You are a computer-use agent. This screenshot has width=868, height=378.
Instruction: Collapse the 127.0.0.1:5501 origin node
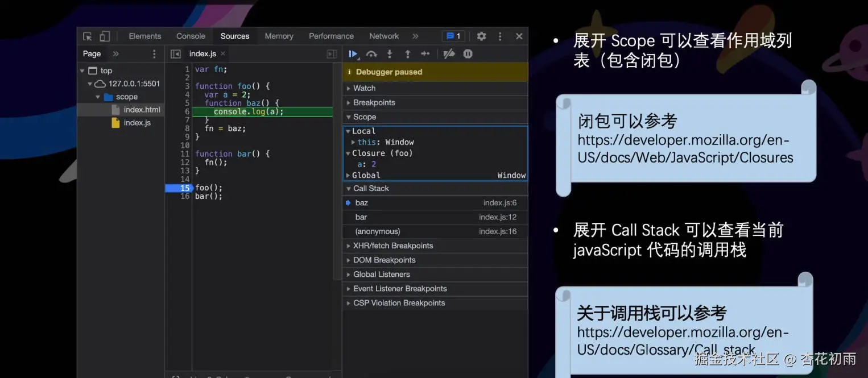(x=90, y=84)
